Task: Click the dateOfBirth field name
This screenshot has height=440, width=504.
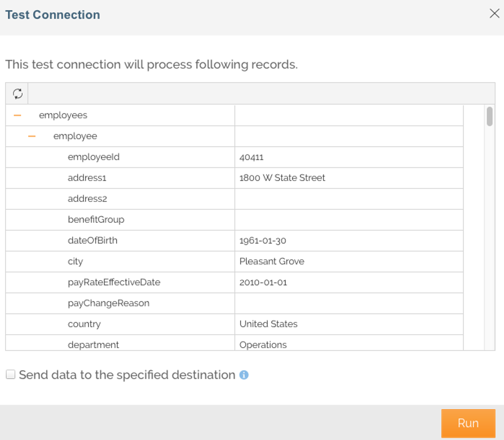Action: click(x=92, y=241)
